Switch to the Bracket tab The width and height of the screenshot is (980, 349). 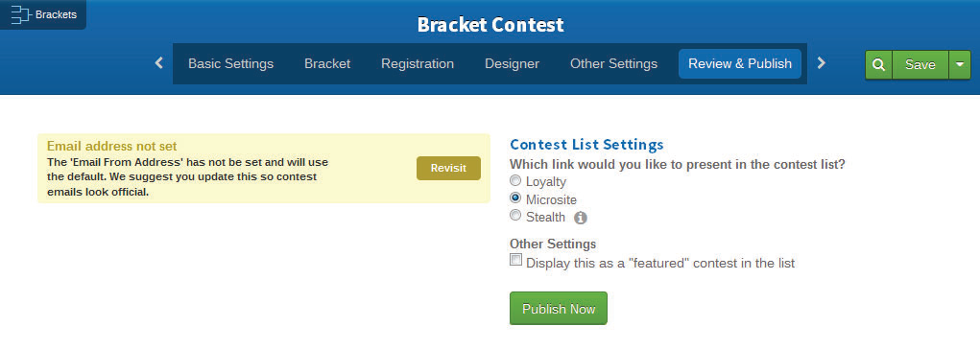coord(327,63)
